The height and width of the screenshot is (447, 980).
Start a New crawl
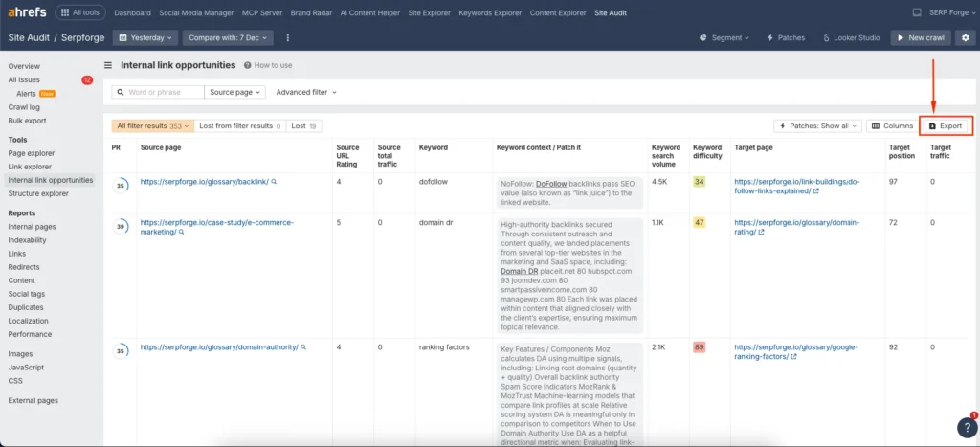tap(920, 37)
